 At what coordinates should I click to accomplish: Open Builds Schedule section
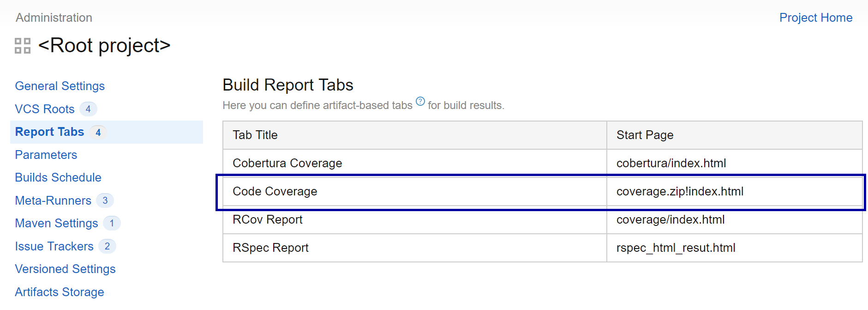click(58, 177)
